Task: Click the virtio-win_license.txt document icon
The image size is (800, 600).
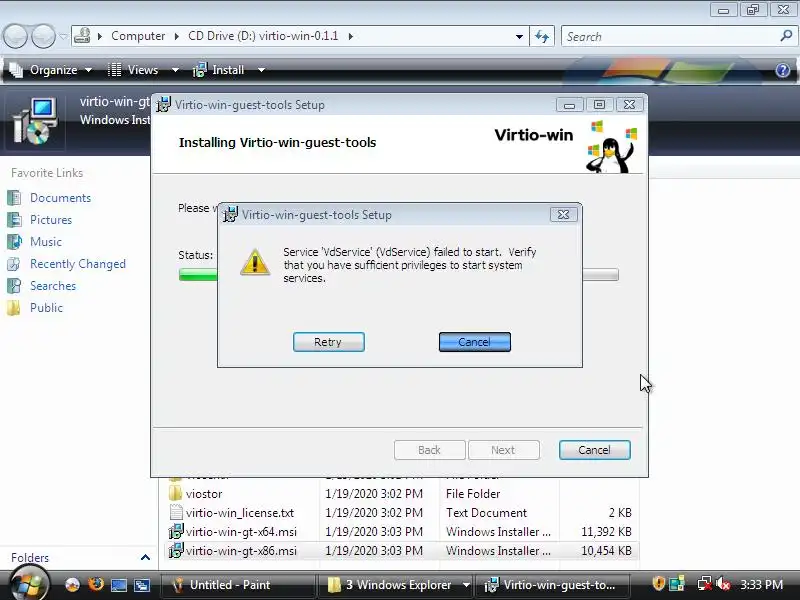Action: coord(176,512)
